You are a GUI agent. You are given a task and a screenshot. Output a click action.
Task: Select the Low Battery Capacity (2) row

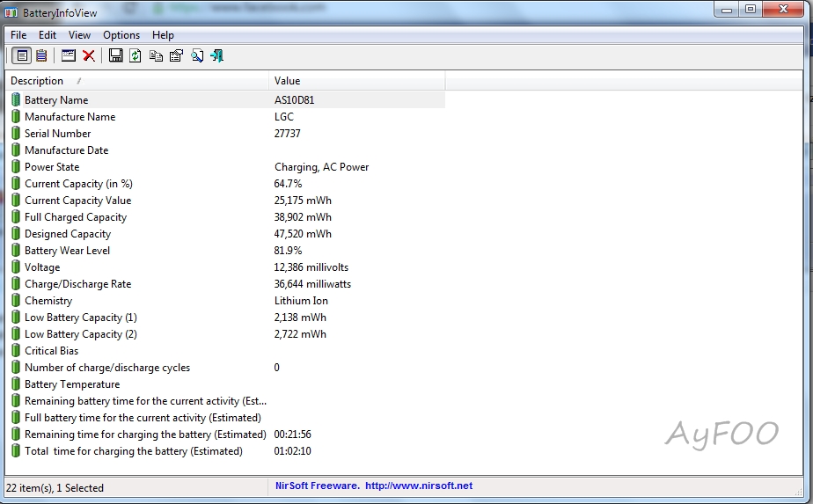click(x=225, y=334)
